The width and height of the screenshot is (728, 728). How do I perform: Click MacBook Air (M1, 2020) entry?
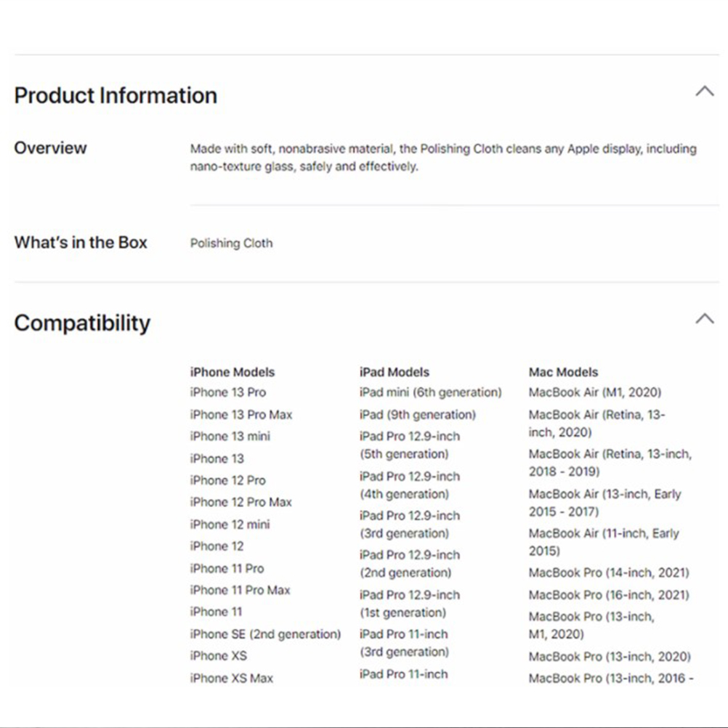[x=595, y=392]
